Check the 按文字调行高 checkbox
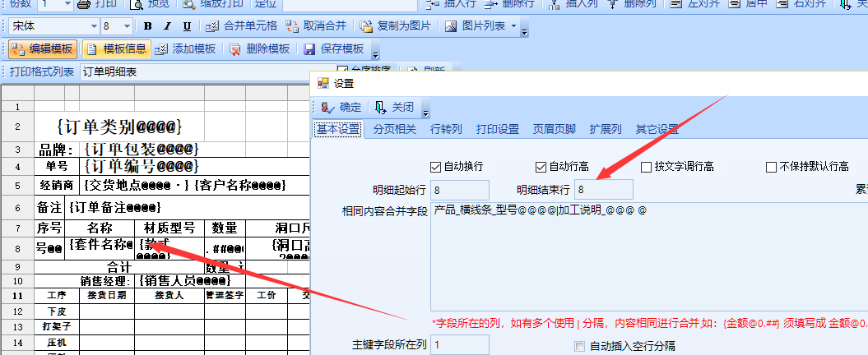 coord(646,167)
